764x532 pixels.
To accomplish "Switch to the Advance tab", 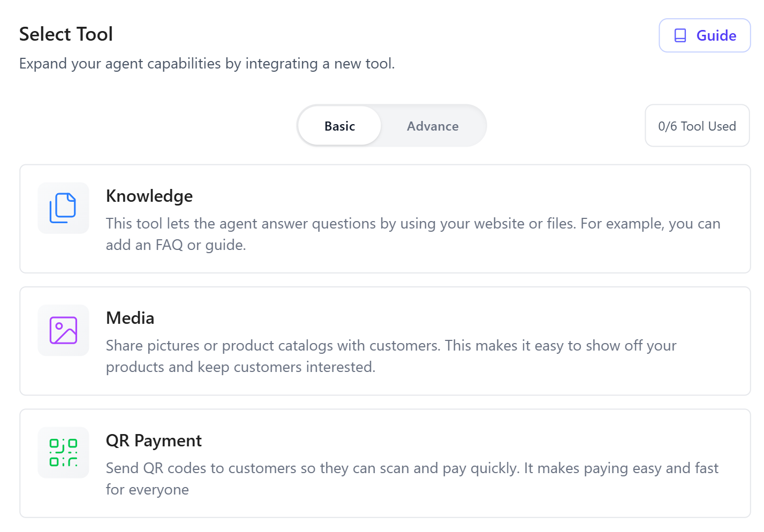I will 433,126.
